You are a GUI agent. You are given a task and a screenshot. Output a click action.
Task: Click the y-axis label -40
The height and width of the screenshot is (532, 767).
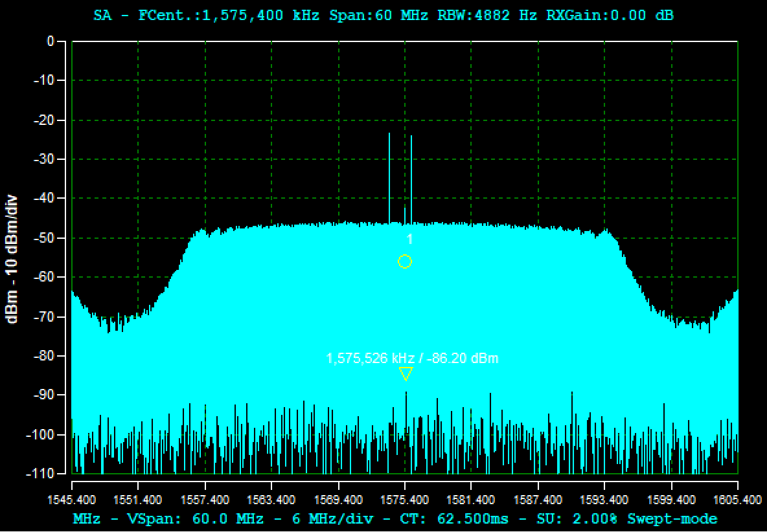pyautogui.click(x=45, y=199)
